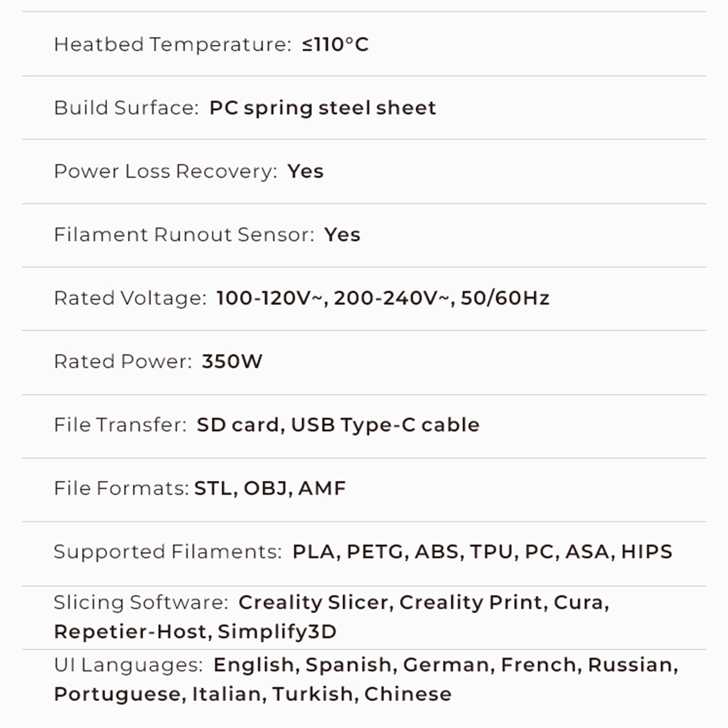Select Yes value for Filament Runout Sensor
The image size is (728, 728).
[x=342, y=235]
